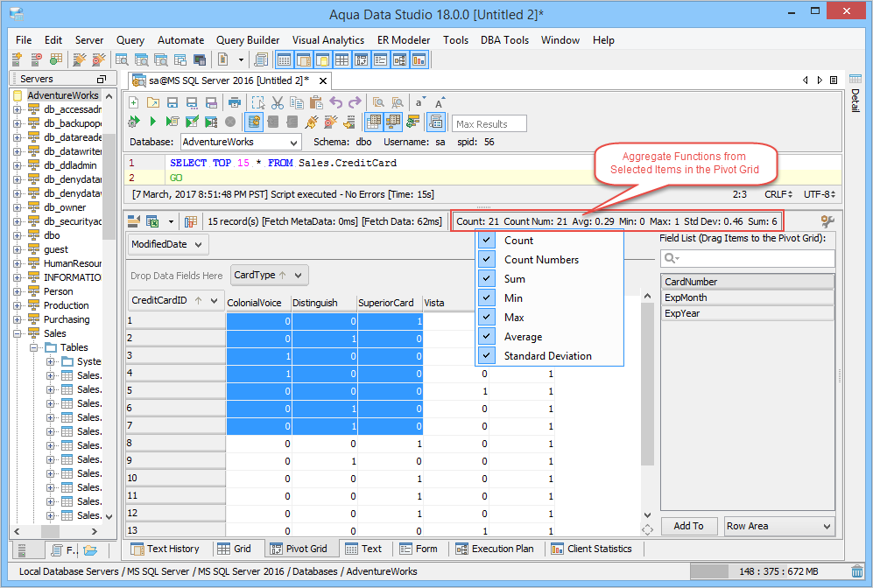Screen dimensions: 873x588
Task: Click the Find magnifier icon in editor toolbar
Action: pos(378,103)
